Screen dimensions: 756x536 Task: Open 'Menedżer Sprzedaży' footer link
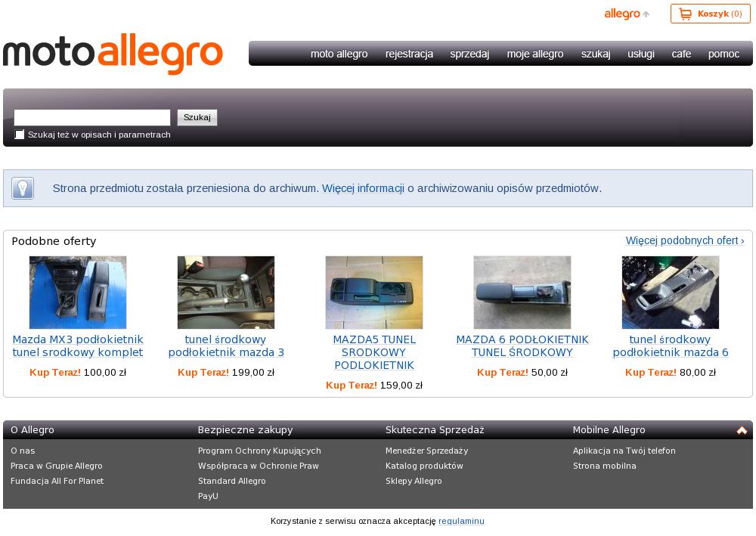click(426, 451)
